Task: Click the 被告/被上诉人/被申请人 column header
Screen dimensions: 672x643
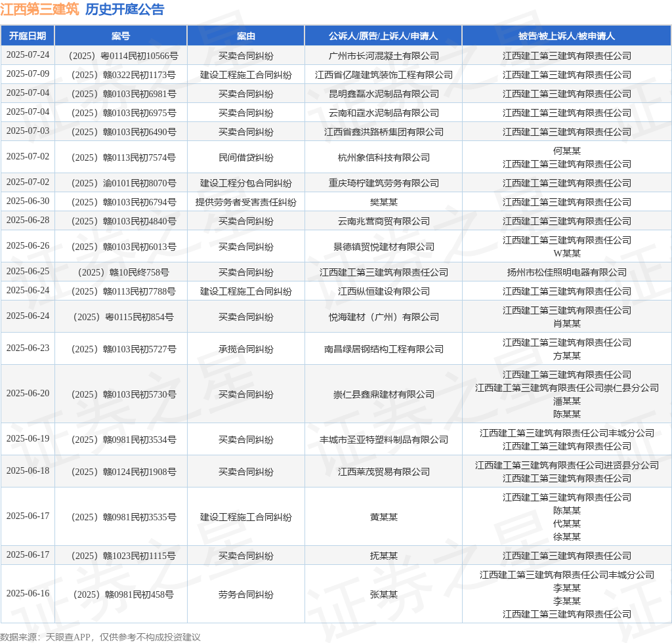Action: (566, 36)
